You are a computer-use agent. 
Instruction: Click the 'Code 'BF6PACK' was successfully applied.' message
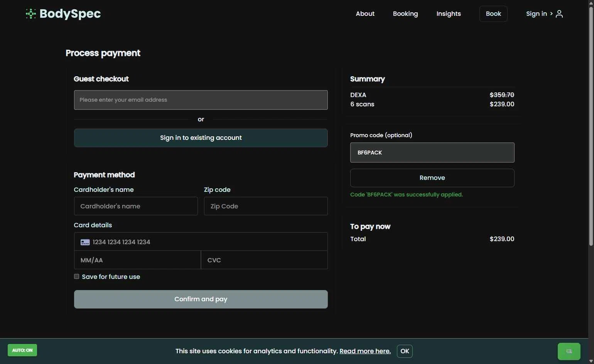click(x=407, y=195)
